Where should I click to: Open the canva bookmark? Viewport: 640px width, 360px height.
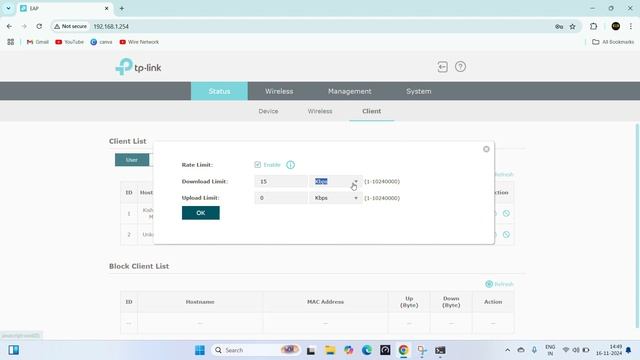tap(101, 42)
